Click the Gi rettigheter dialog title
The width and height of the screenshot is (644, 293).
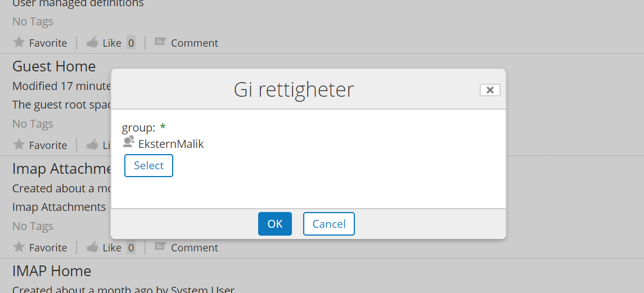(x=294, y=90)
